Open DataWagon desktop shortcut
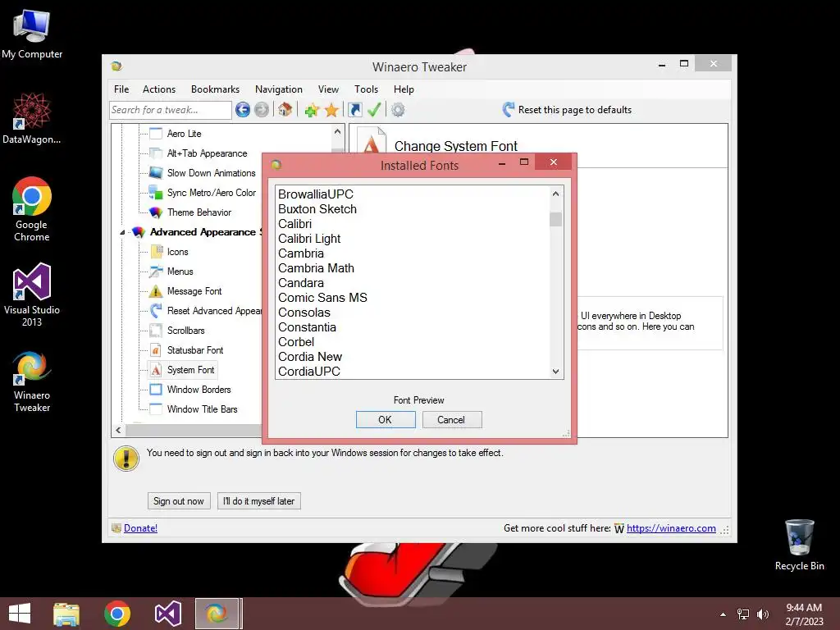Image resolution: width=840 pixels, height=630 pixels. pos(32,118)
